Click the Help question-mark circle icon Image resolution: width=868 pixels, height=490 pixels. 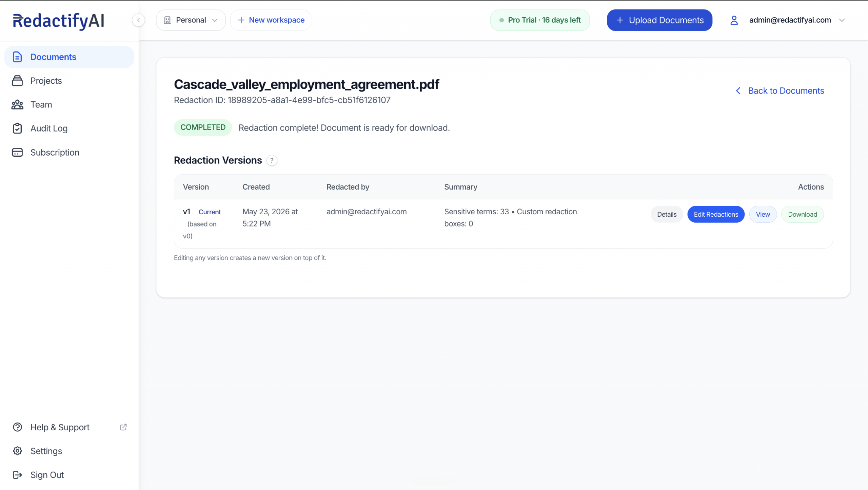pyautogui.click(x=17, y=427)
